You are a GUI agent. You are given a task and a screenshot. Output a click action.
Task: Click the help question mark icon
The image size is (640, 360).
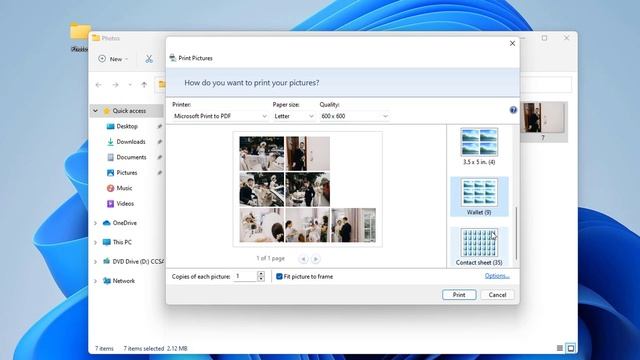513,110
